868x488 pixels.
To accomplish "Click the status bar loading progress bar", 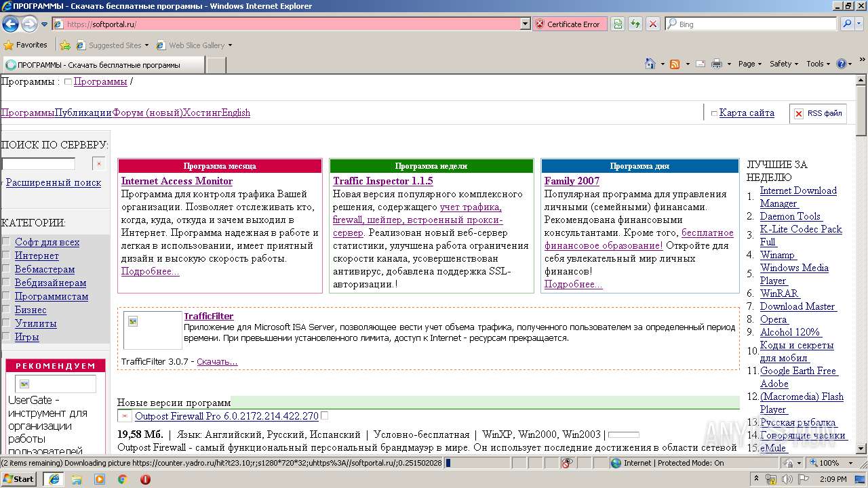I will pyautogui.click(x=478, y=463).
